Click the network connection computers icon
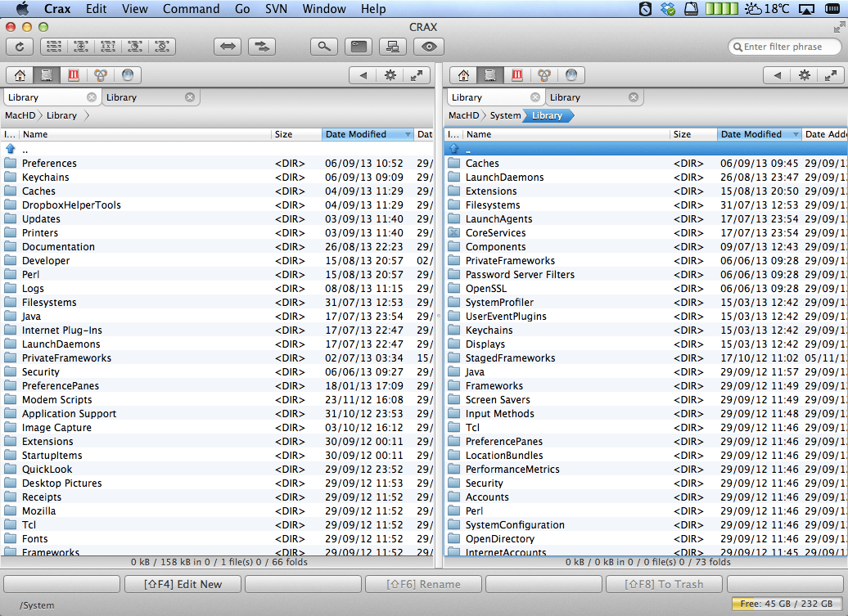848x616 pixels. pos(393,47)
